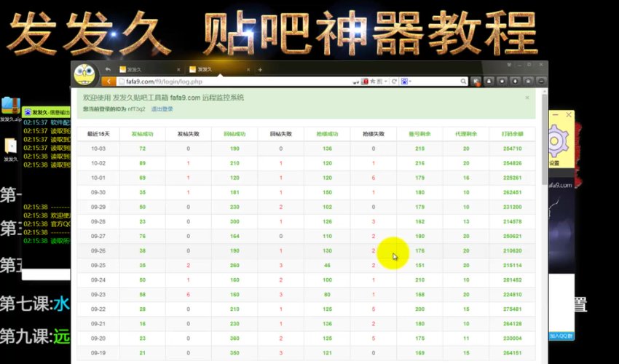Click the reload page icon

point(394,82)
